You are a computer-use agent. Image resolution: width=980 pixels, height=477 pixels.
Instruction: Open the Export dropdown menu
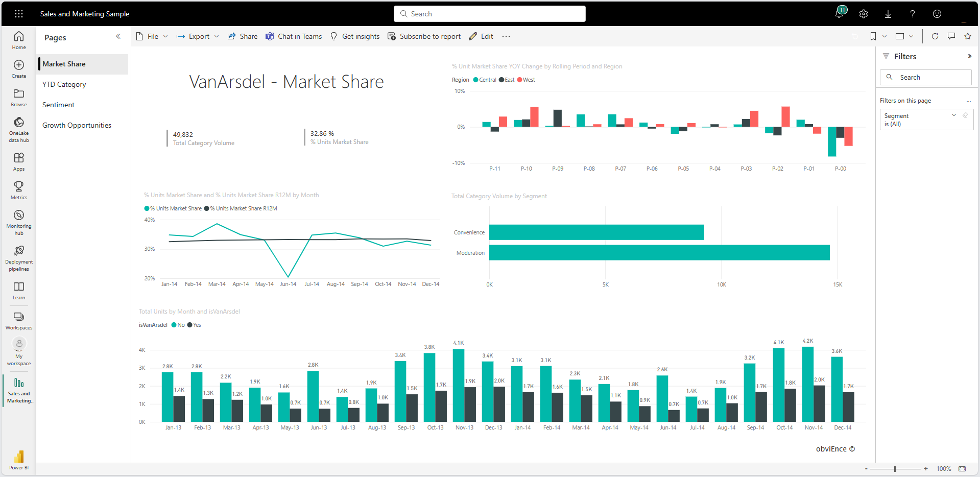coord(198,36)
